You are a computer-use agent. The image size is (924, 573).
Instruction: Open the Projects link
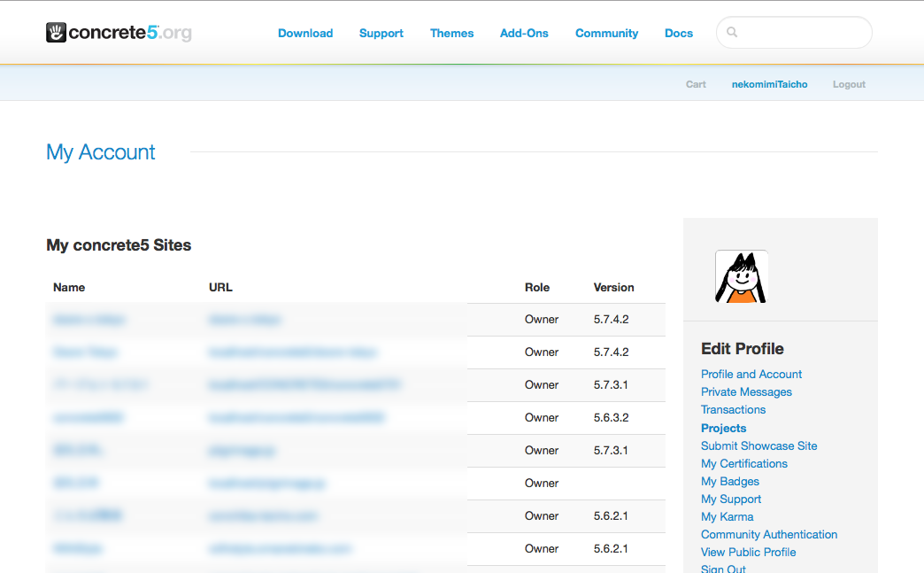coord(724,428)
